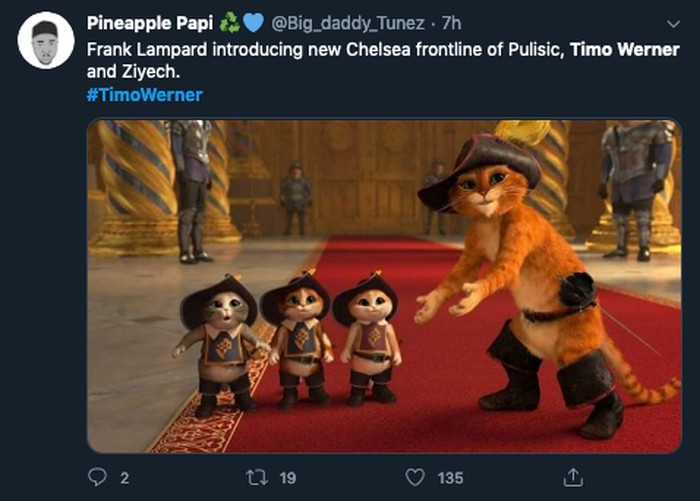Click the reply speech bubble icon

click(x=97, y=478)
